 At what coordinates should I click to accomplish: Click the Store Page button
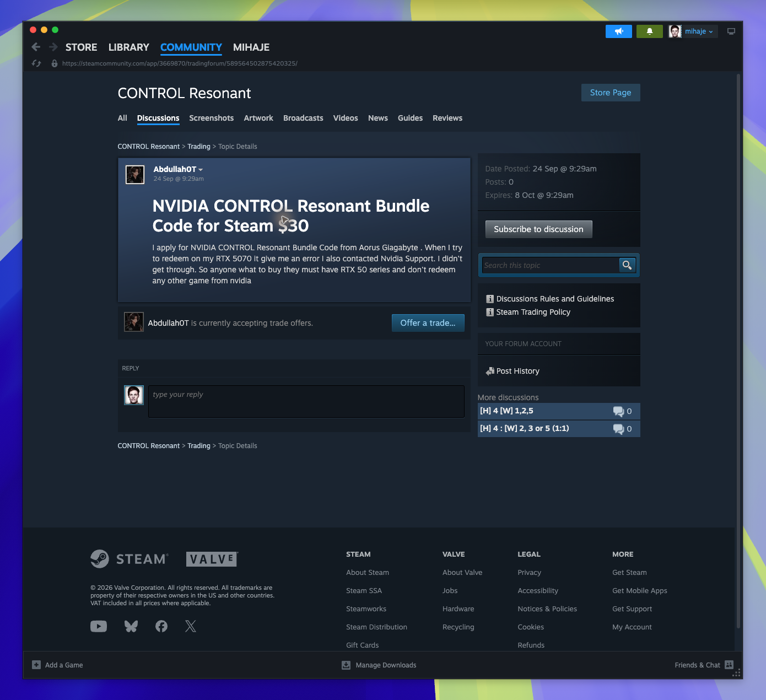(x=611, y=93)
